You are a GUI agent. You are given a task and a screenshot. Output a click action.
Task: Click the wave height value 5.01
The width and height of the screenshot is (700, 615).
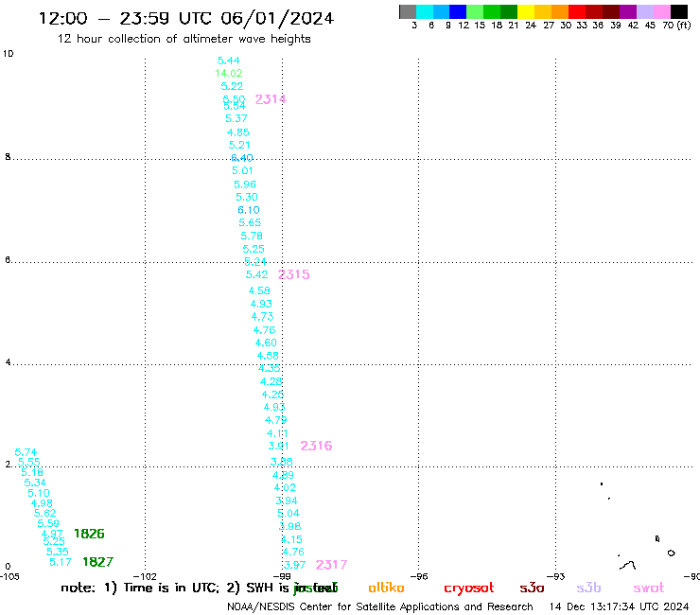(242, 170)
